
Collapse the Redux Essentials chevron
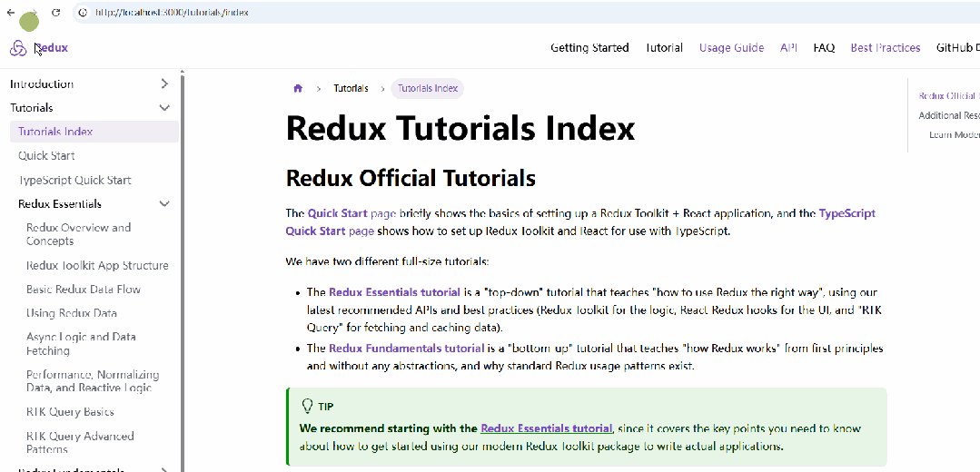(x=164, y=203)
